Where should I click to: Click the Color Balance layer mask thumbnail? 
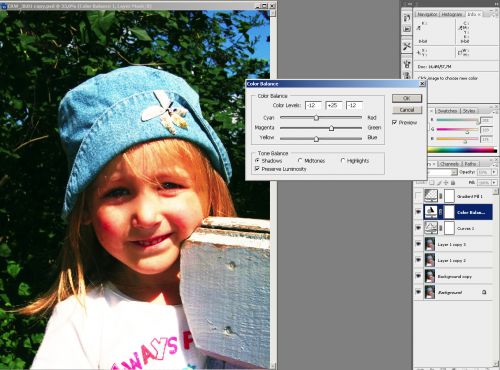(449, 212)
